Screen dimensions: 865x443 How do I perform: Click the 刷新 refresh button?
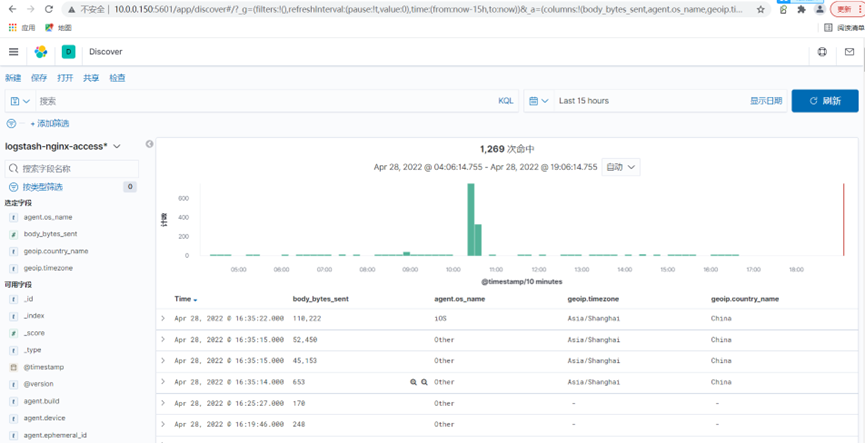point(825,101)
